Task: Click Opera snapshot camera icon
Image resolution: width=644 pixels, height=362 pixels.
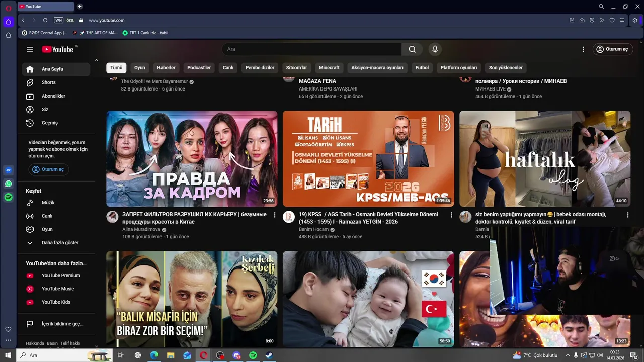Action: point(582,20)
